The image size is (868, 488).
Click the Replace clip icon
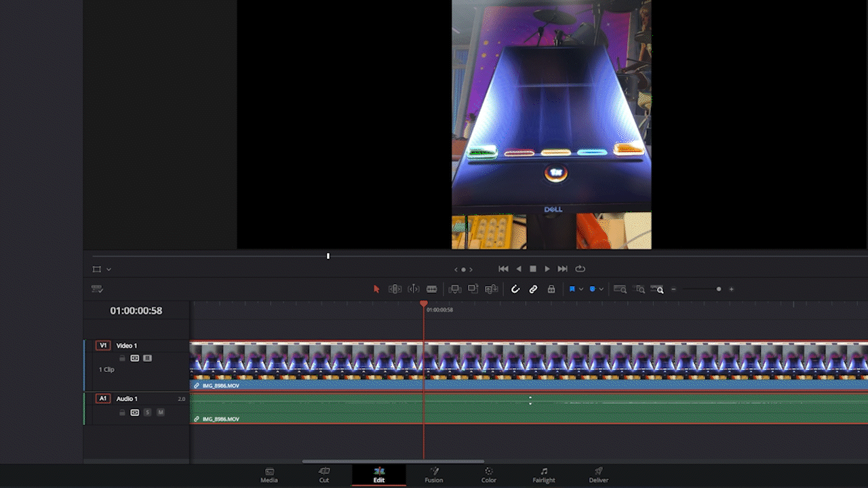pos(492,289)
